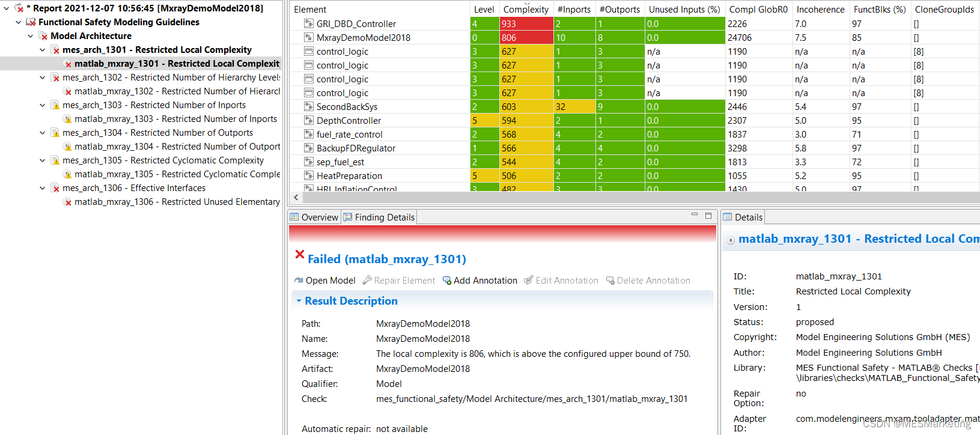
Task: Collapse the Report 2021-12-07 root node
Action: click(7, 8)
